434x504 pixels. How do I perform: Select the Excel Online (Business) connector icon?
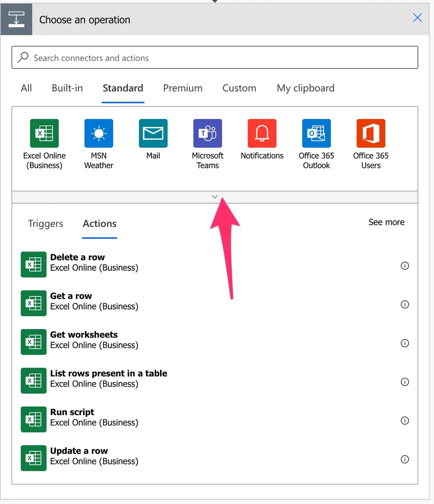[44, 133]
